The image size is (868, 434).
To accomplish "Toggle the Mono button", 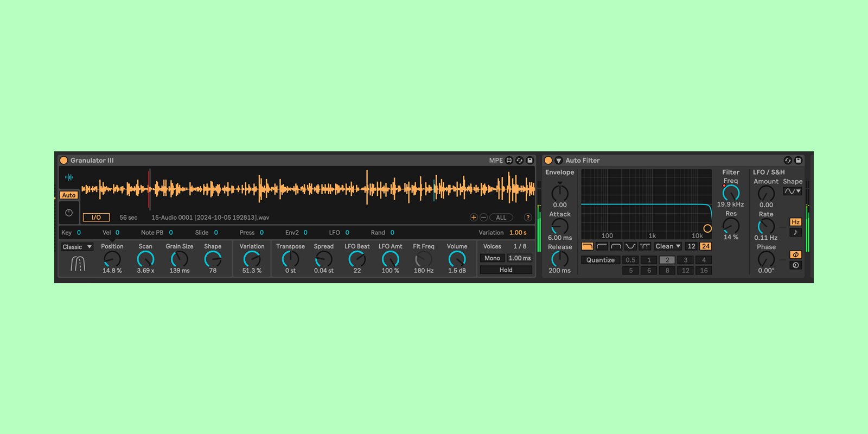I will [492, 258].
